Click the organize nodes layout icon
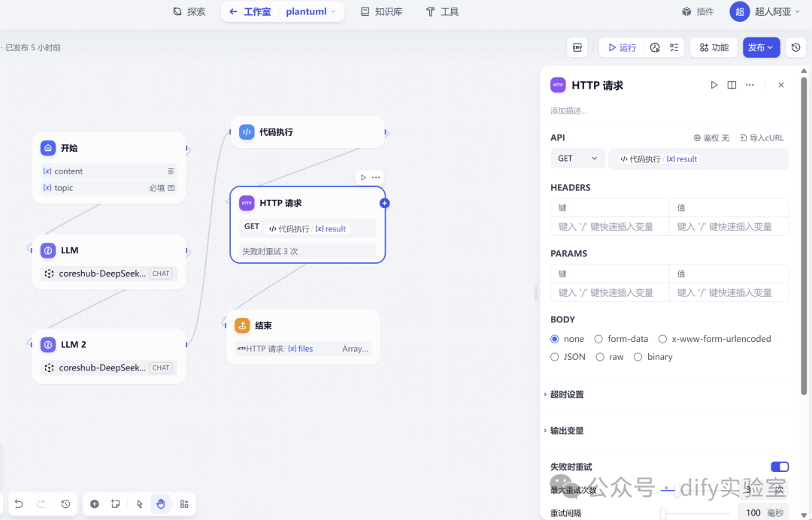Image resolution: width=812 pixels, height=520 pixels. [x=184, y=504]
